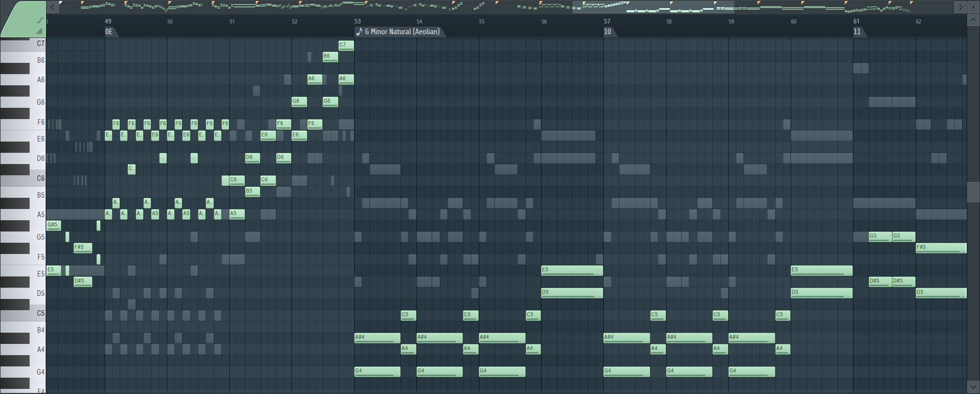Viewport: 980px width, 394px height.
Task: Jump to the marker labeled 11
Action: (858, 32)
